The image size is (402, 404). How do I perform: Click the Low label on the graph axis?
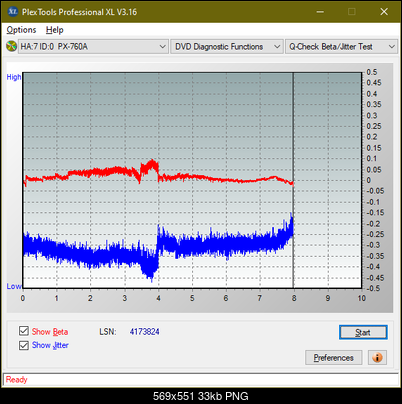click(x=14, y=286)
